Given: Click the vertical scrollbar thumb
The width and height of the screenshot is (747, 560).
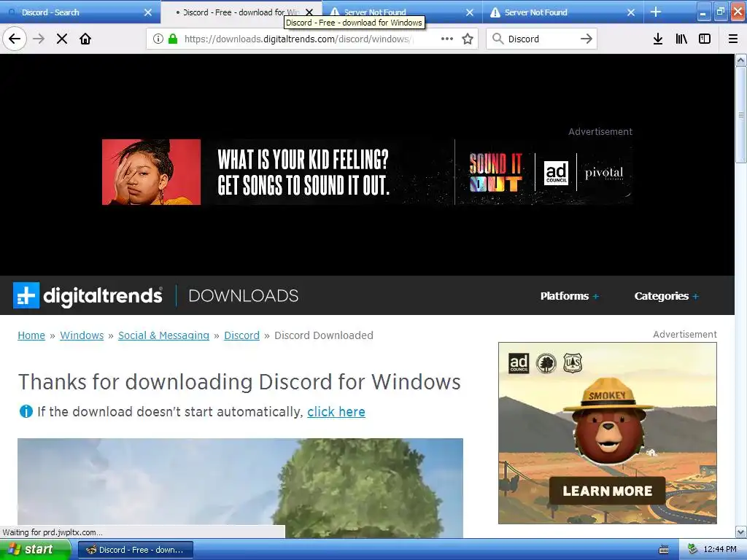Looking at the screenshot, I should pyautogui.click(x=741, y=114).
